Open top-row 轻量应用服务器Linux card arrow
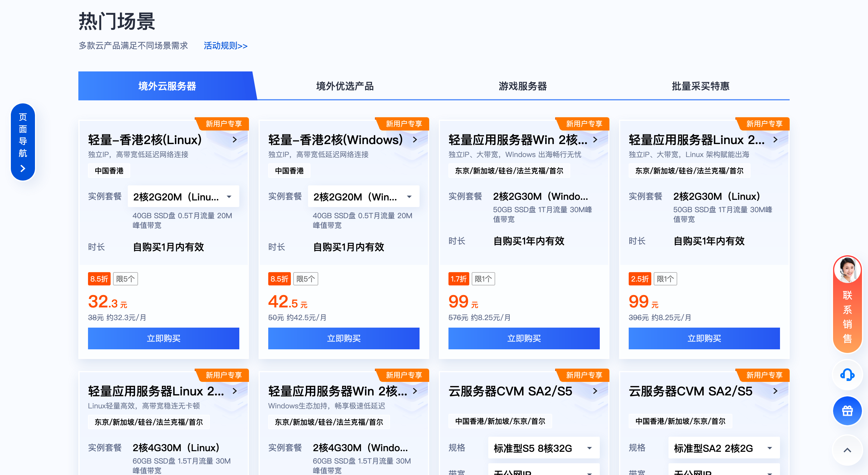 [x=775, y=140]
